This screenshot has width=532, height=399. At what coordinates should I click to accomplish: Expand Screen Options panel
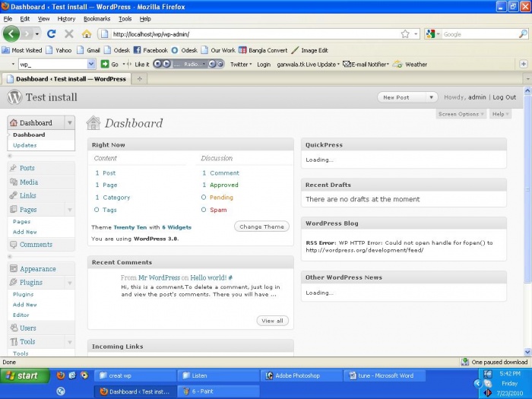pyautogui.click(x=461, y=114)
